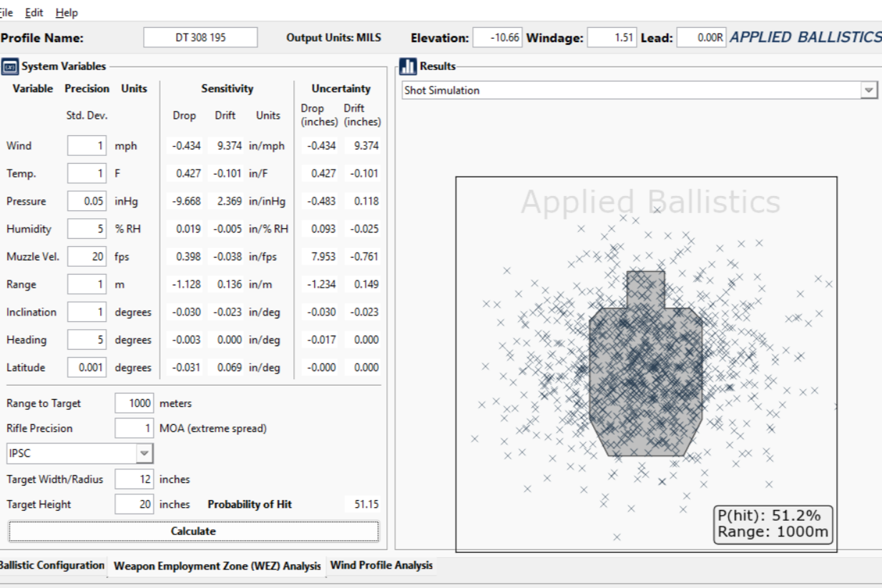Click the Lead value field
This screenshot has height=588, width=882.
point(702,38)
